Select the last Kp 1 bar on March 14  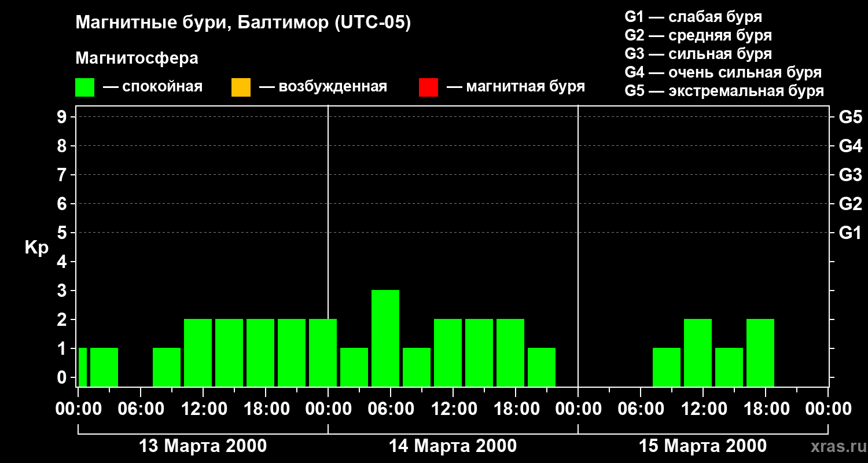click(542, 367)
